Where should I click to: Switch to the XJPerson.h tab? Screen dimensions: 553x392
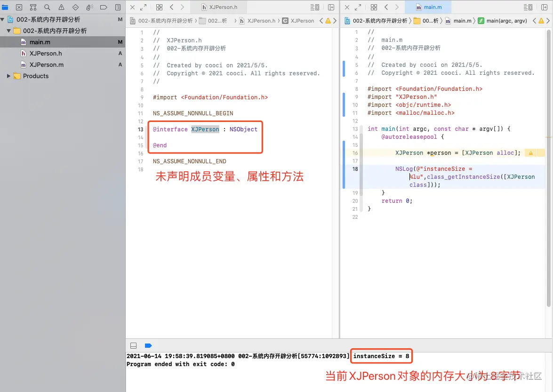tap(219, 7)
